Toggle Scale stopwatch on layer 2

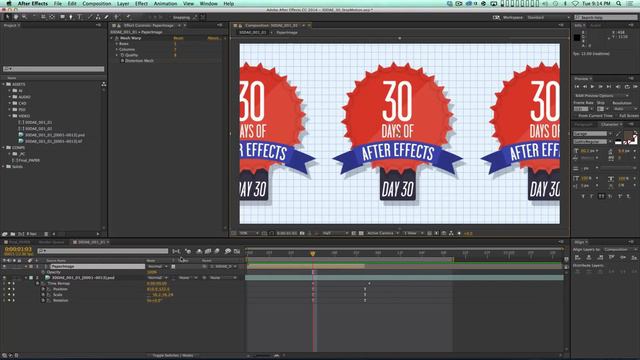43,295
